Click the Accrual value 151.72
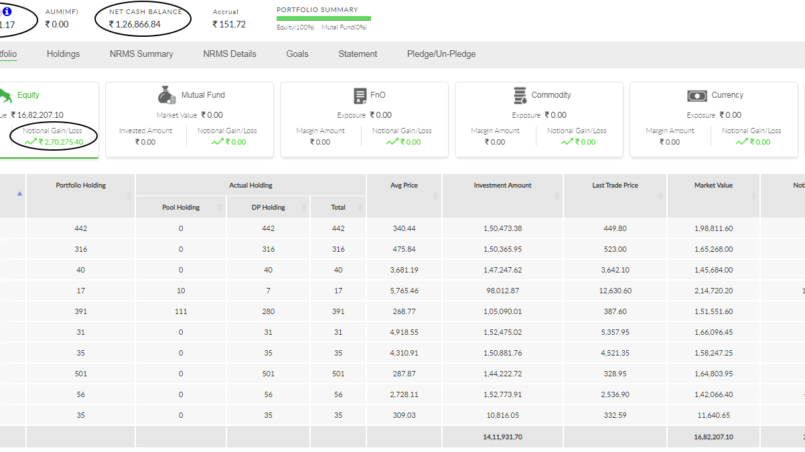This screenshot has width=805, height=452. (229, 24)
